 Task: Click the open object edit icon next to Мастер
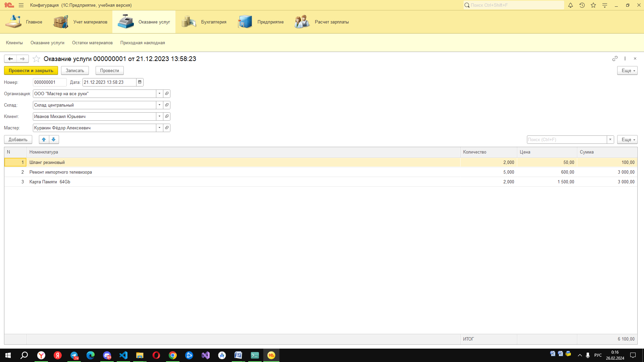point(167,128)
